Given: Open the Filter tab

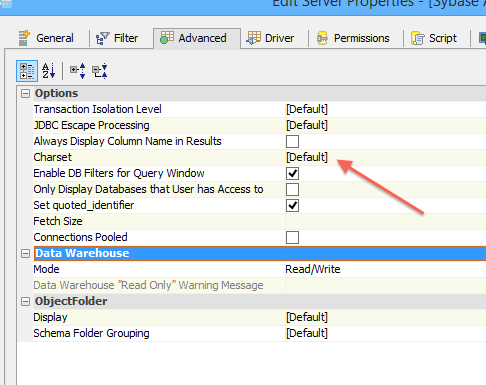Looking at the screenshot, I should 117,38.
